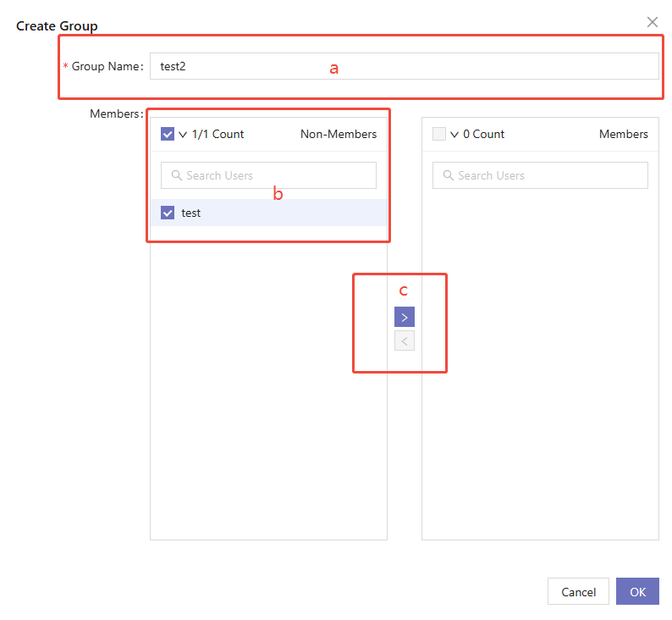672x620 pixels.
Task: Uncheck the select-all checkbox for Non-Members
Action: (x=168, y=134)
